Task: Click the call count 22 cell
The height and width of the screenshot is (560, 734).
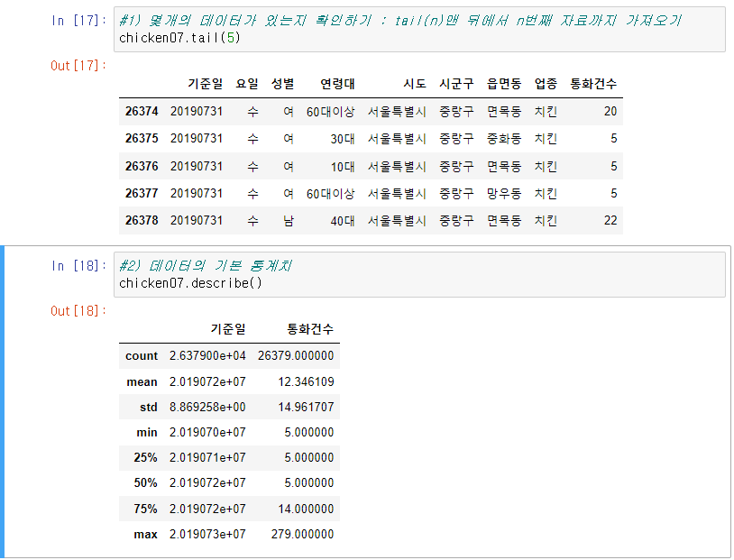Action: pyautogui.click(x=610, y=221)
